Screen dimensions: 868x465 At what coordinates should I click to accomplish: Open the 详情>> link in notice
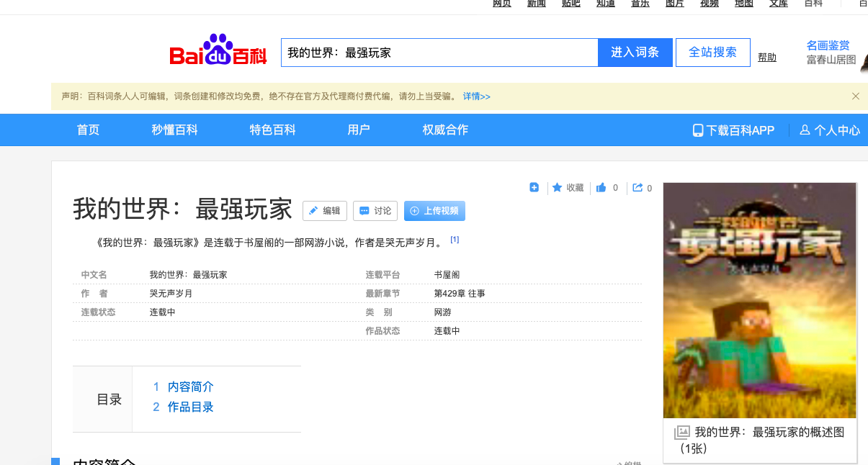[x=477, y=96]
